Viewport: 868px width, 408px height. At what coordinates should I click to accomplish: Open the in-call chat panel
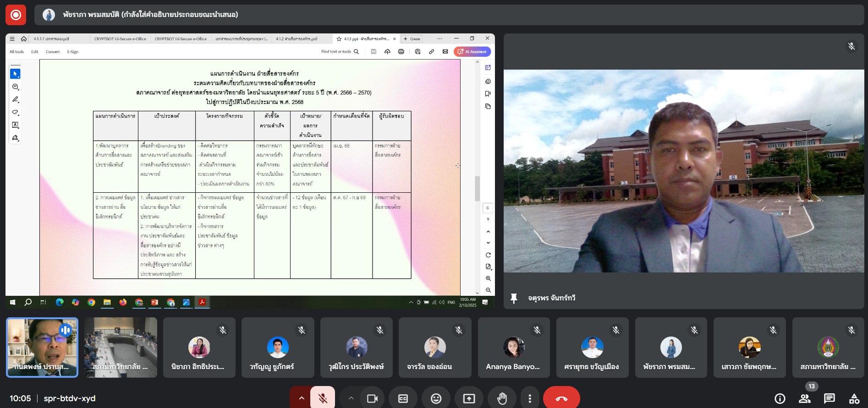point(829,398)
